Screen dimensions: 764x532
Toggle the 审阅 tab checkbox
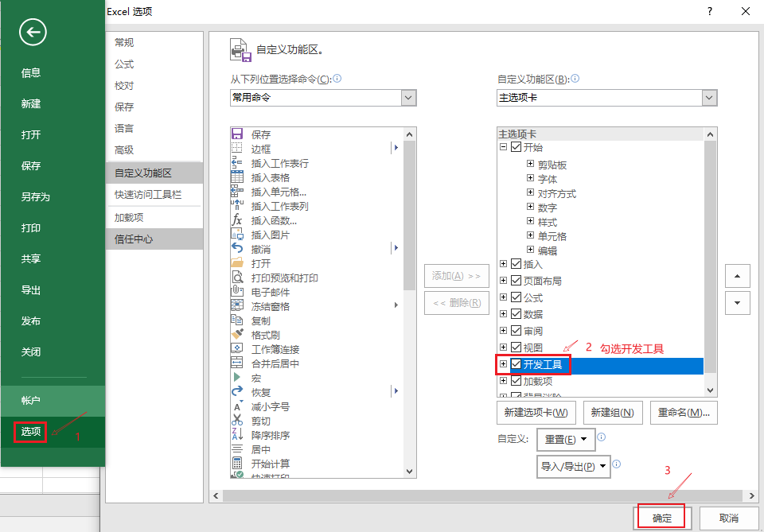pos(516,331)
